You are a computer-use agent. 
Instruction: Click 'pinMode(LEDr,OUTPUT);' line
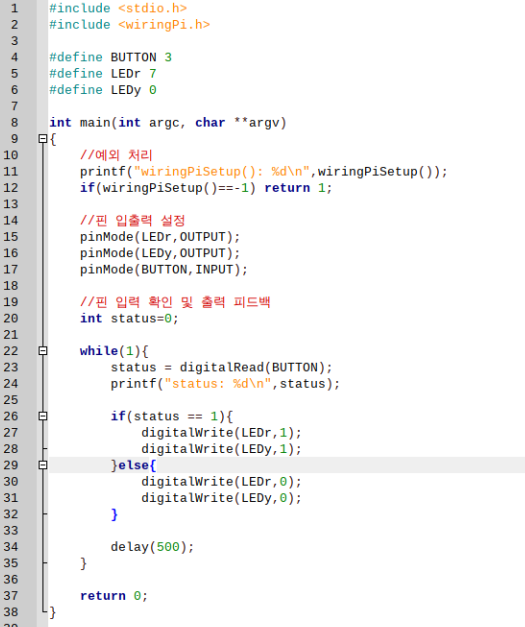160,237
